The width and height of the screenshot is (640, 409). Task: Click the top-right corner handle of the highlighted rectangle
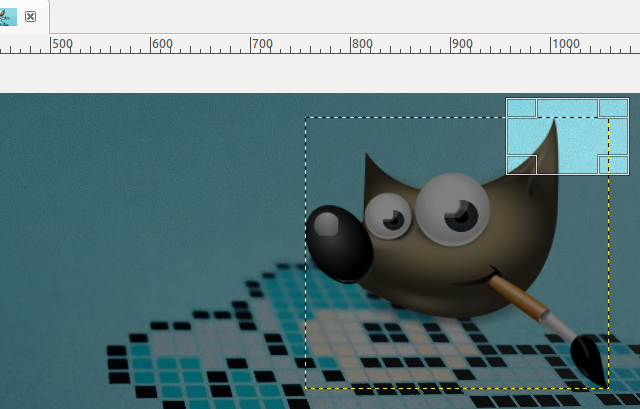613,108
